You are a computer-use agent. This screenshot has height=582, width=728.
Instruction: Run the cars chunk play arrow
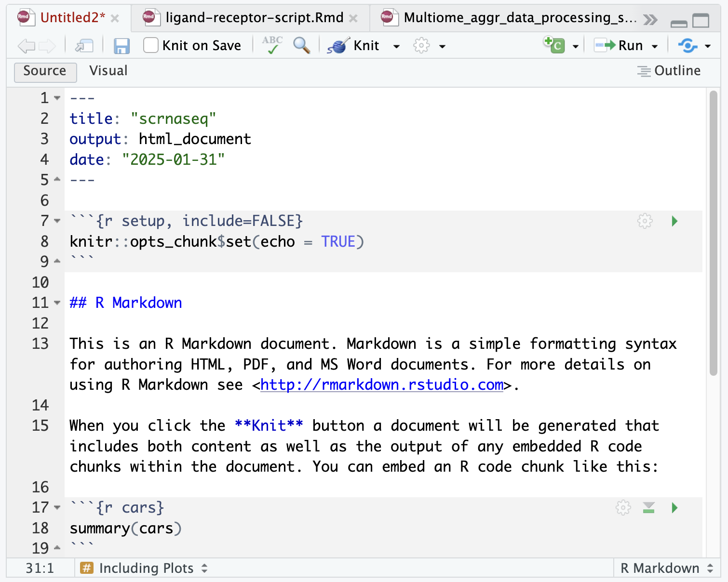click(x=674, y=507)
